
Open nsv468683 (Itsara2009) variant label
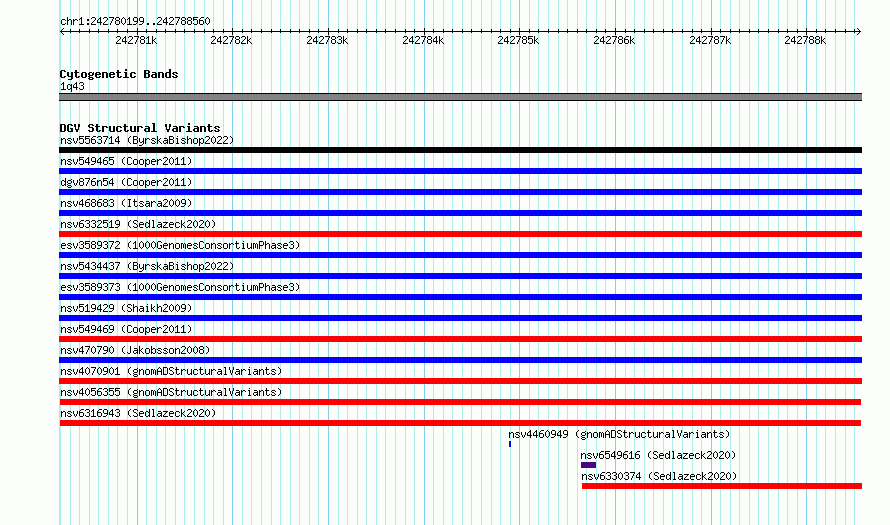[x=126, y=203]
